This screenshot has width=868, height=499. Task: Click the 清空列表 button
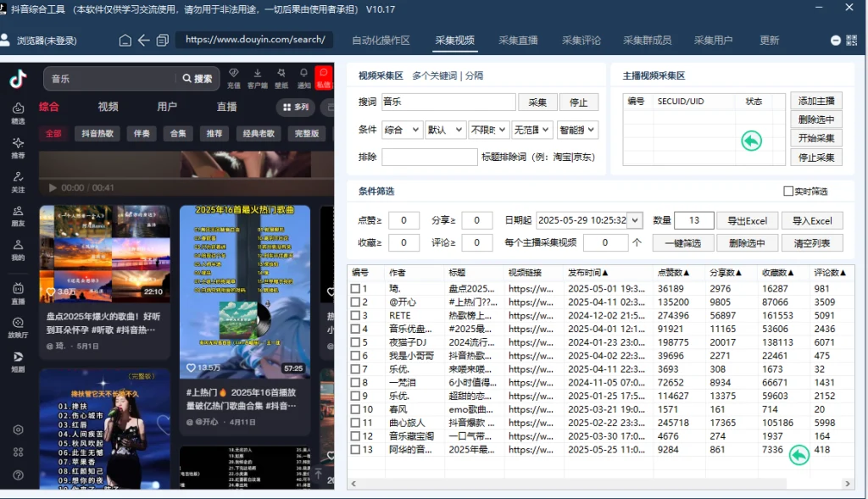click(812, 243)
